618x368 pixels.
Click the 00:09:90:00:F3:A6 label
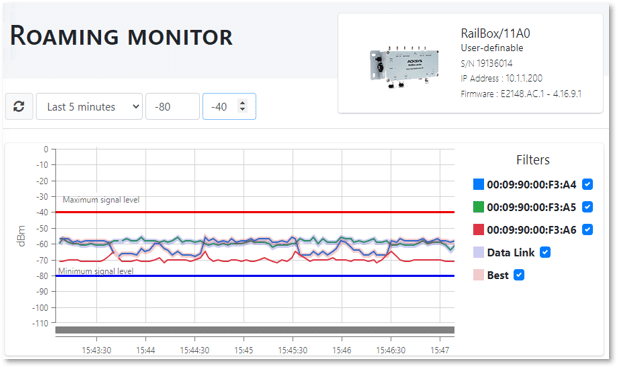point(531,230)
